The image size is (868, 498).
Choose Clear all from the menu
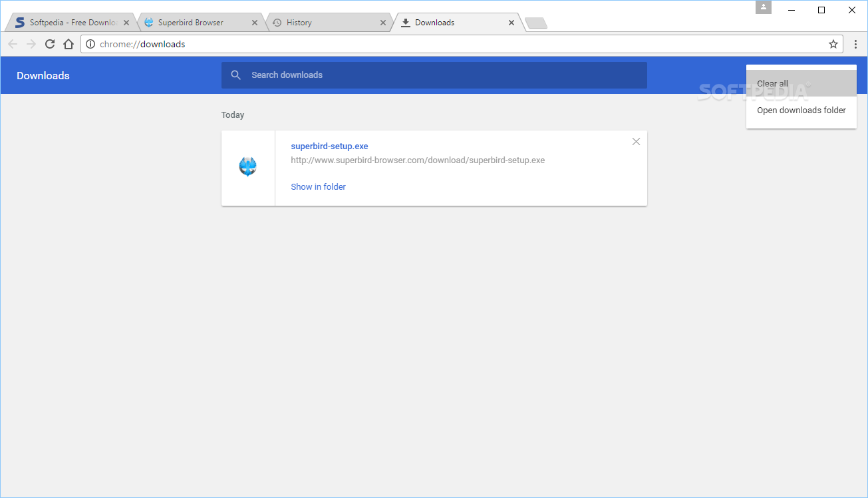point(801,83)
